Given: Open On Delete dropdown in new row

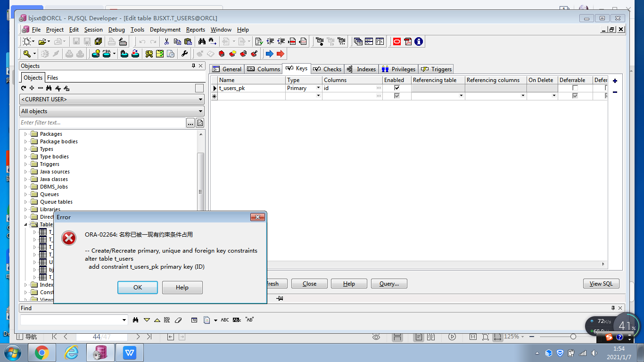Looking at the screenshot, I should (x=554, y=96).
